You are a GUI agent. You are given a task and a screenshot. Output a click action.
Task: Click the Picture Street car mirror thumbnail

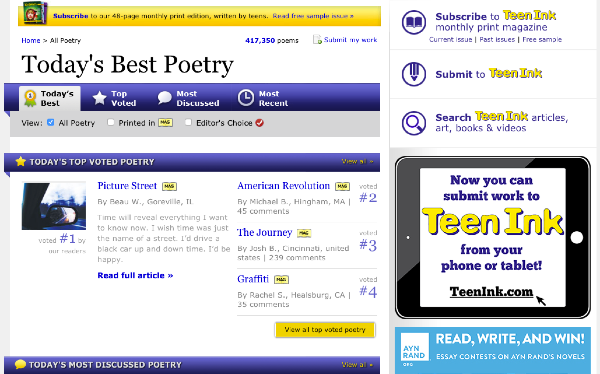54,206
